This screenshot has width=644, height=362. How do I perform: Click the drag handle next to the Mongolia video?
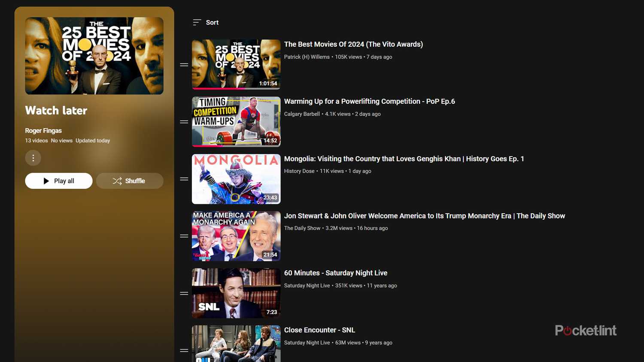(184, 179)
